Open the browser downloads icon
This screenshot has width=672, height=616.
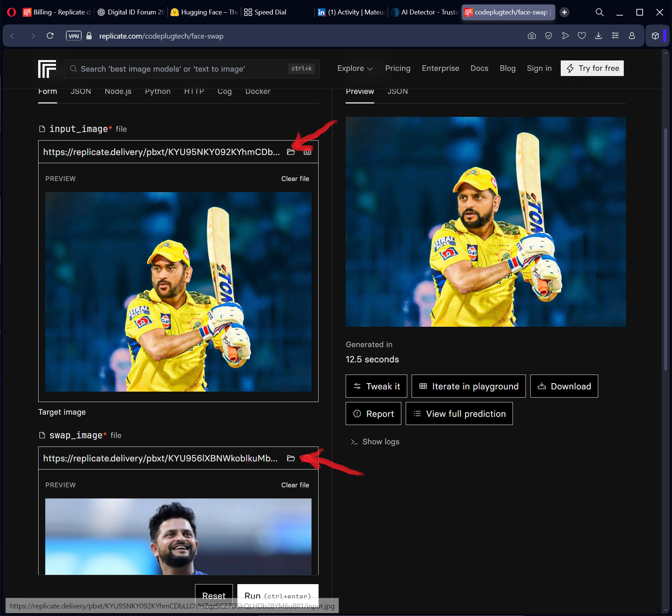[x=599, y=36]
